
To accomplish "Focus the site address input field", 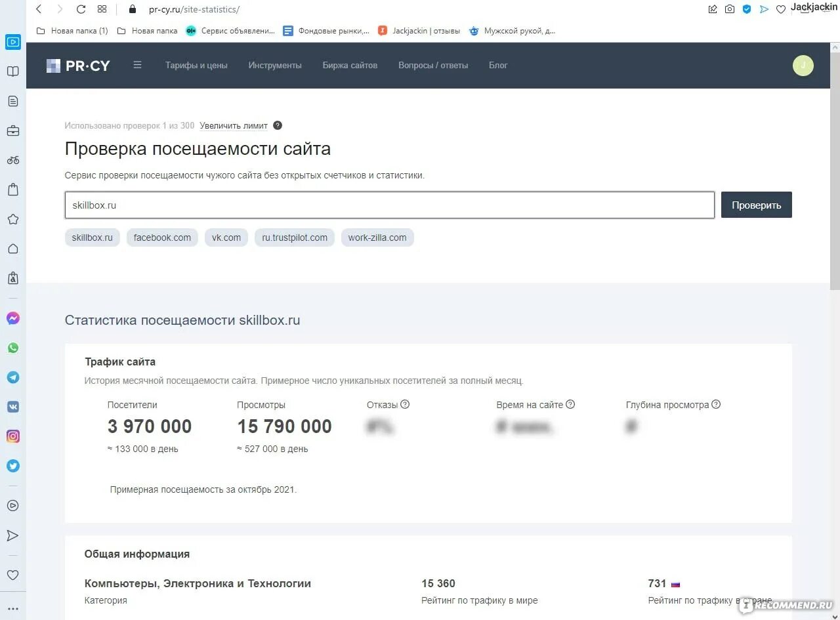I will click(390, 205).
